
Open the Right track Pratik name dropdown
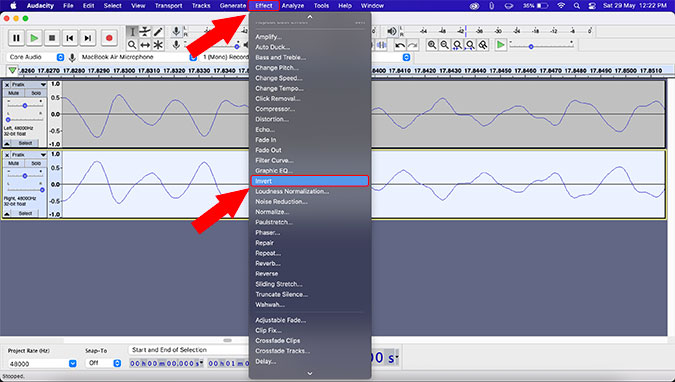click(28, 155)
